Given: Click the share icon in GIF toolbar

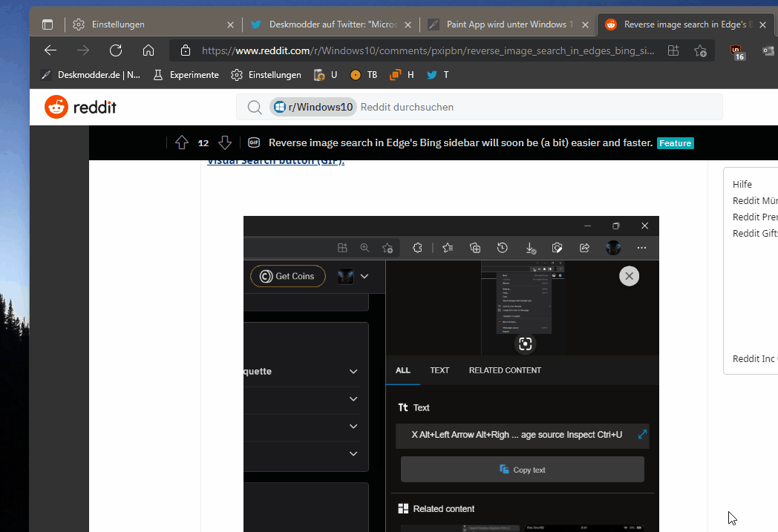Looking at the screenshot, I should (584, 248).
